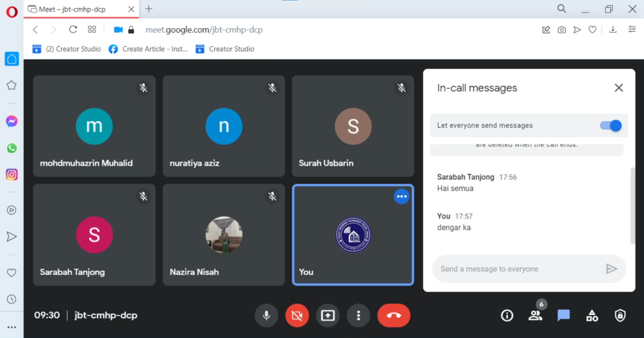Viewport: 644px width, 338px height.
Task: Turn on the camera button
Action: (297, 315)
